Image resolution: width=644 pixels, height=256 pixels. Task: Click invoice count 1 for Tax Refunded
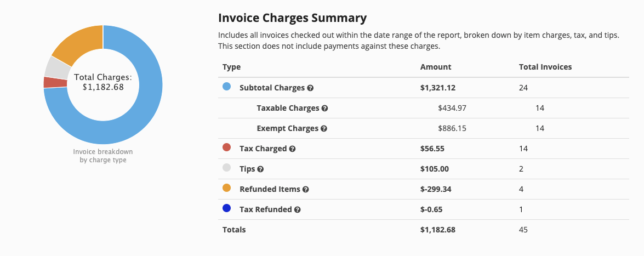point(521,209)
